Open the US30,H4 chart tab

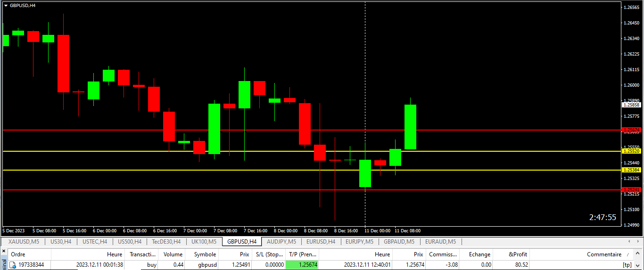61,242
